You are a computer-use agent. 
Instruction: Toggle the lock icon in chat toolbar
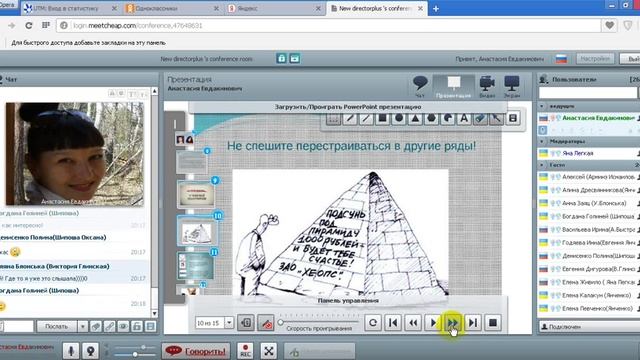137,327
